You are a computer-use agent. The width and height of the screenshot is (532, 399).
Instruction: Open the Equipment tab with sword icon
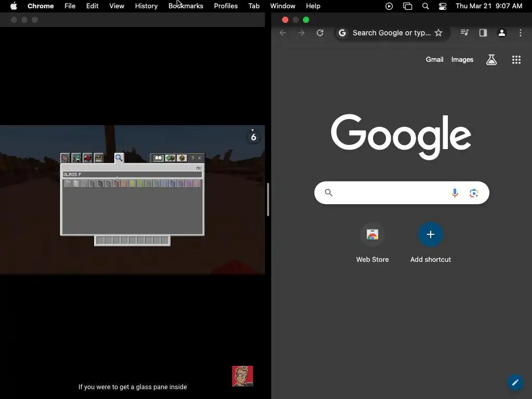click(x=76, y=158)
